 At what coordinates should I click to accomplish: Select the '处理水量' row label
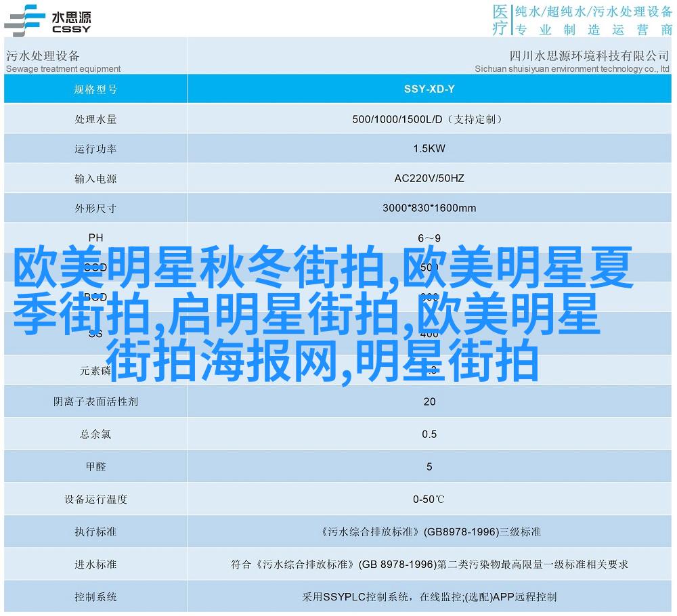95,119
